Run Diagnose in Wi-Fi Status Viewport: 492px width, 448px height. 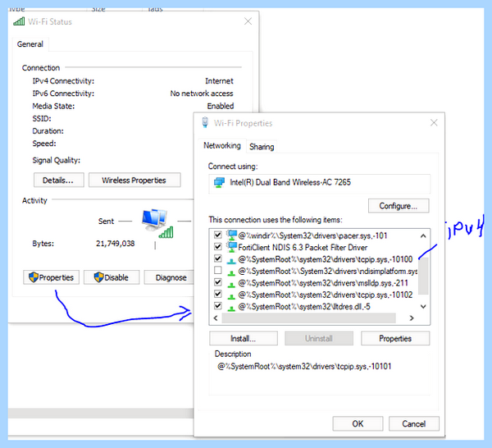pyautogui.click(x=169, y=277)
